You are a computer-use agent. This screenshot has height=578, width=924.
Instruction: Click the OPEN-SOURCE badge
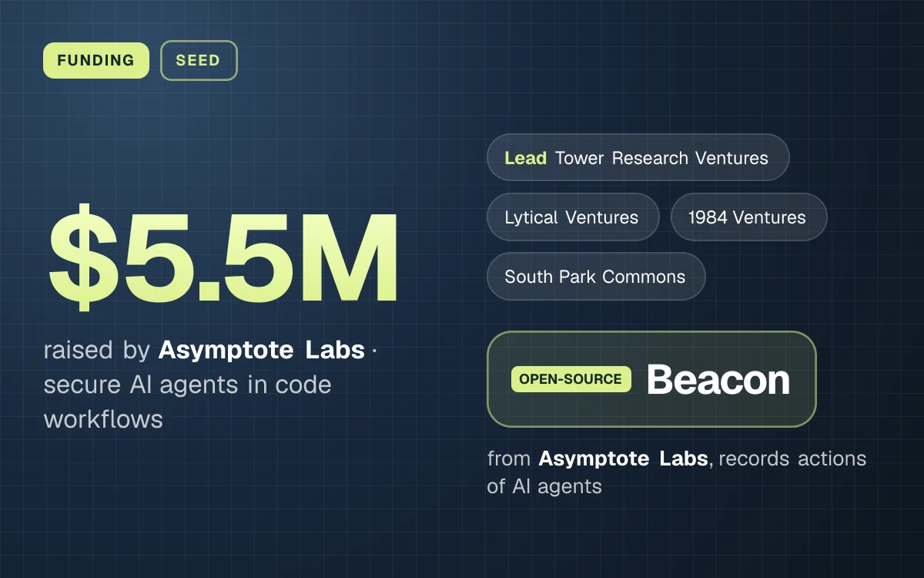[x=571, y=379]
